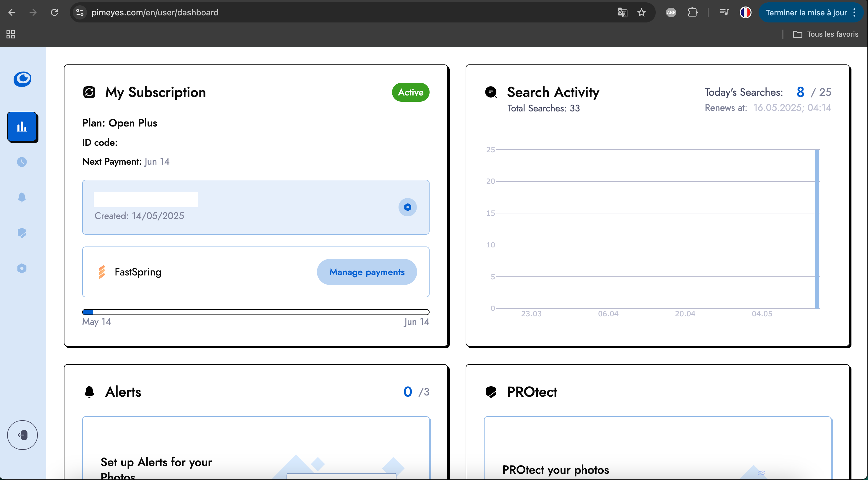Click the May 14 progress start label
Viewport: 868px width, 480px height.
pos(96,322)
